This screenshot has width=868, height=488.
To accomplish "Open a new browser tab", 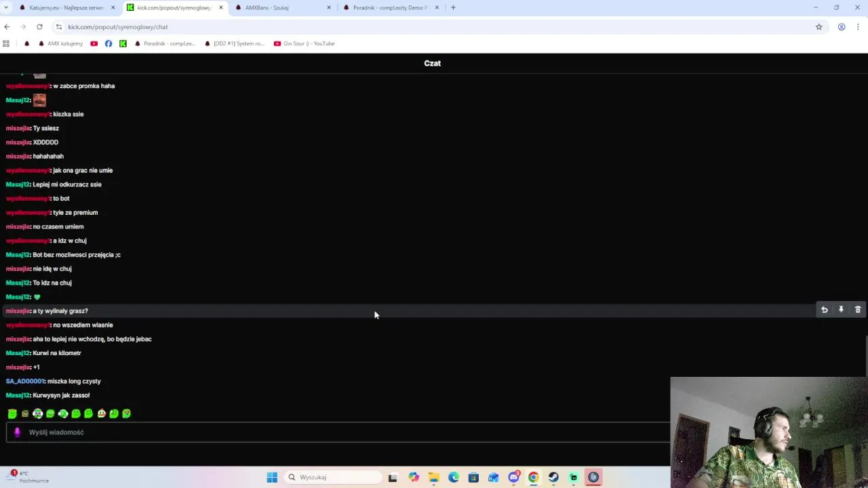I will pyautogui.click(x=453, y=7).
